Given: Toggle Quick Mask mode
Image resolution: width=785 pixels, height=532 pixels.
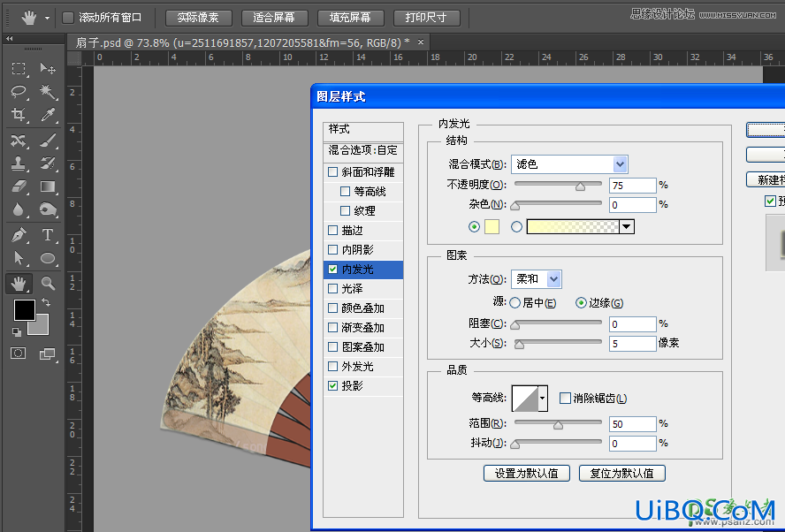Looking at the screenshot, I should [x=18, y=353].
